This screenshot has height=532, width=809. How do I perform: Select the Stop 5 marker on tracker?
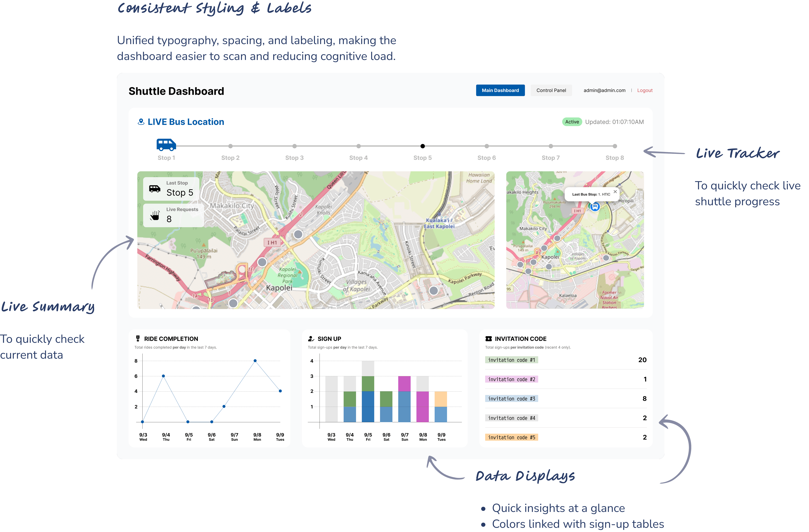pos(423,146)
